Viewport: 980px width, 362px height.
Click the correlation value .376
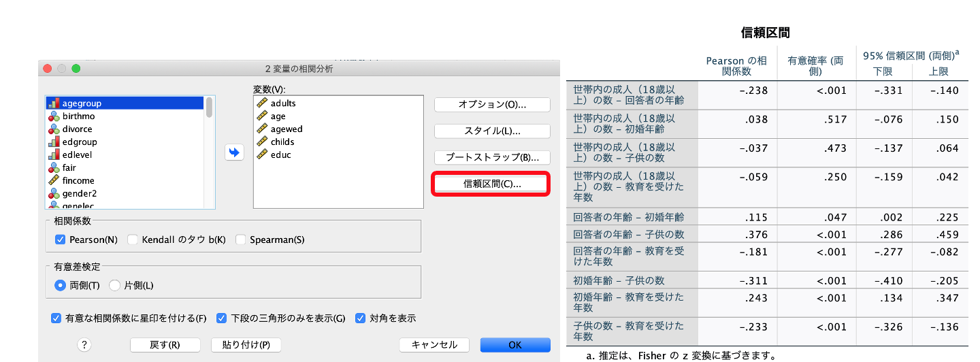[x=757, y=235]
